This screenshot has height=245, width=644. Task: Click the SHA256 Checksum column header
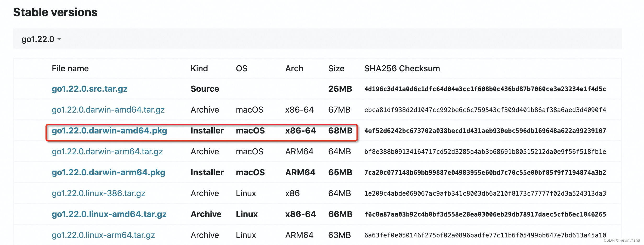pyautogui.click(x=402, y=68)
